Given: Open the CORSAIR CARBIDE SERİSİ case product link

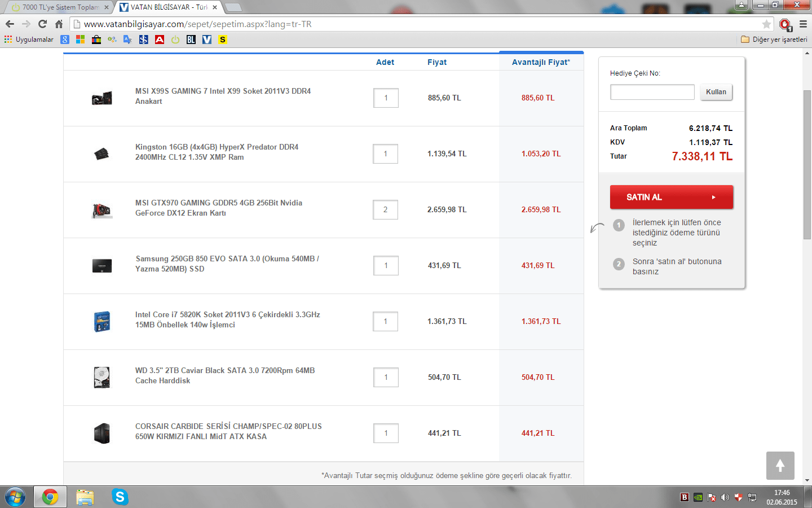Looking at the screenshot, I should click(x=228, y=431).
